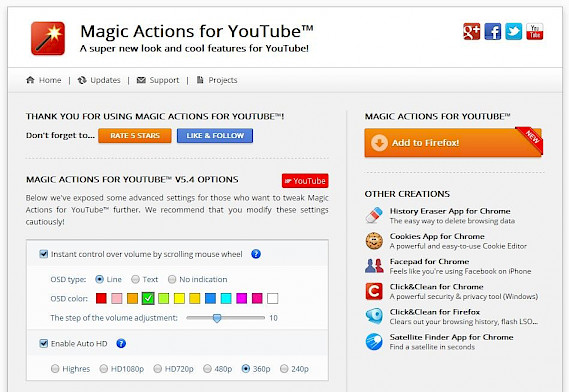
Task: Click the Other Creations heading
Action: [x=407, y=194]
